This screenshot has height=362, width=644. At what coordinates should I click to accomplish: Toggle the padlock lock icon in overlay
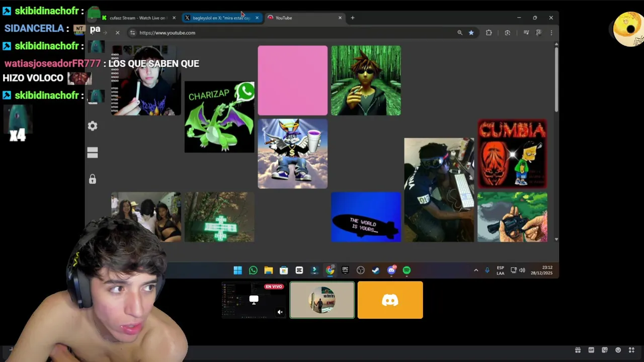(x=93, y=179)
